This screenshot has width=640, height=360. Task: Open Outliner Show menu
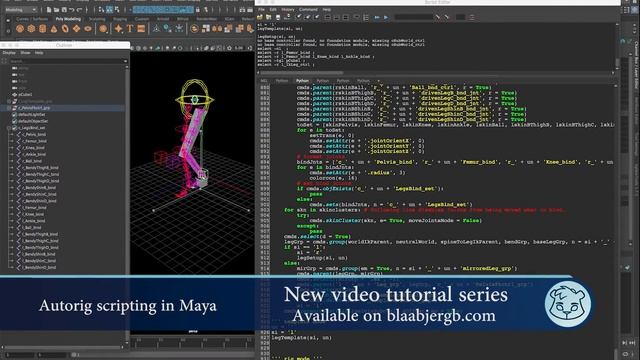tap(25, 53)
